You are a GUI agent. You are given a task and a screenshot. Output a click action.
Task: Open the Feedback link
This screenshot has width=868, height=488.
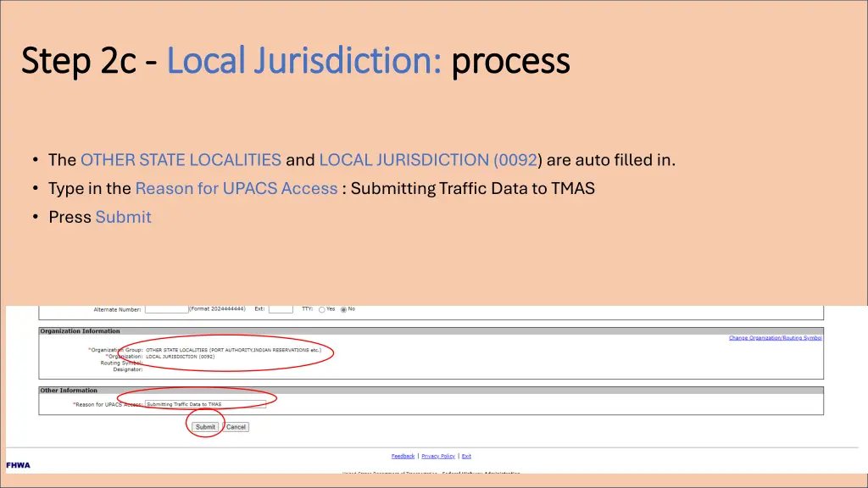click(x=403, y=456)
